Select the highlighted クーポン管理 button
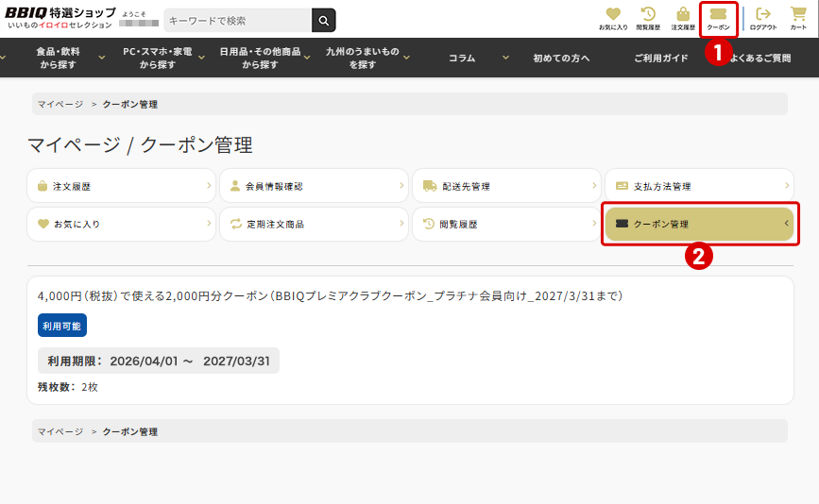 tap(699, 225)
